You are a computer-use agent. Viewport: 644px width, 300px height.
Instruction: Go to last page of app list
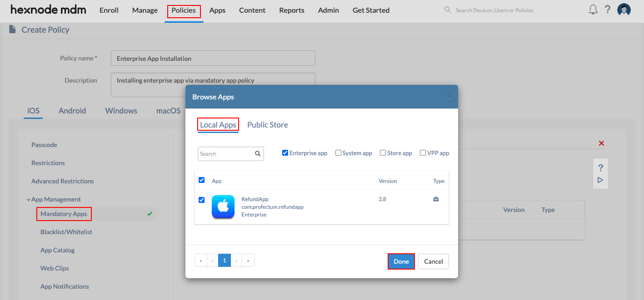pyautogui.click(x=248, y=261)
